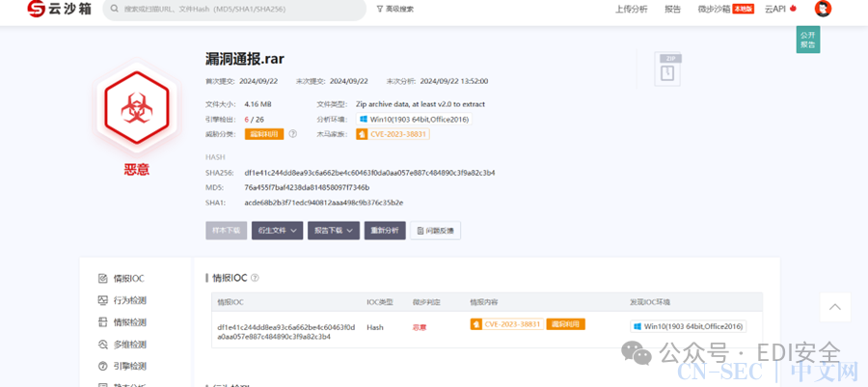Click the IOC类型 column header

tap(380, 302)
